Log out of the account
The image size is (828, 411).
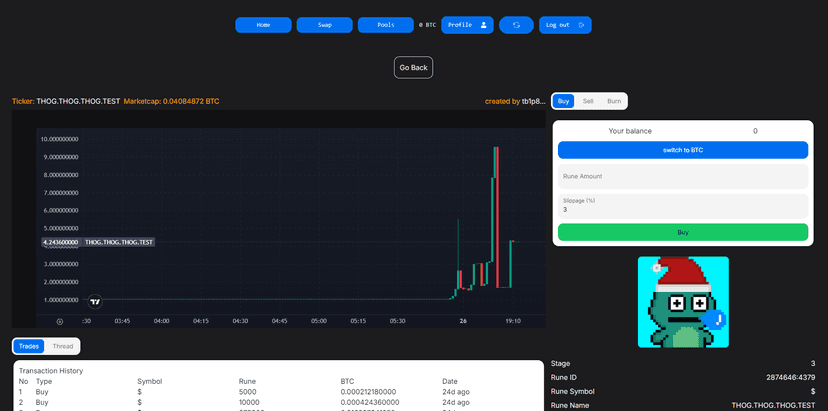[565, 25]
